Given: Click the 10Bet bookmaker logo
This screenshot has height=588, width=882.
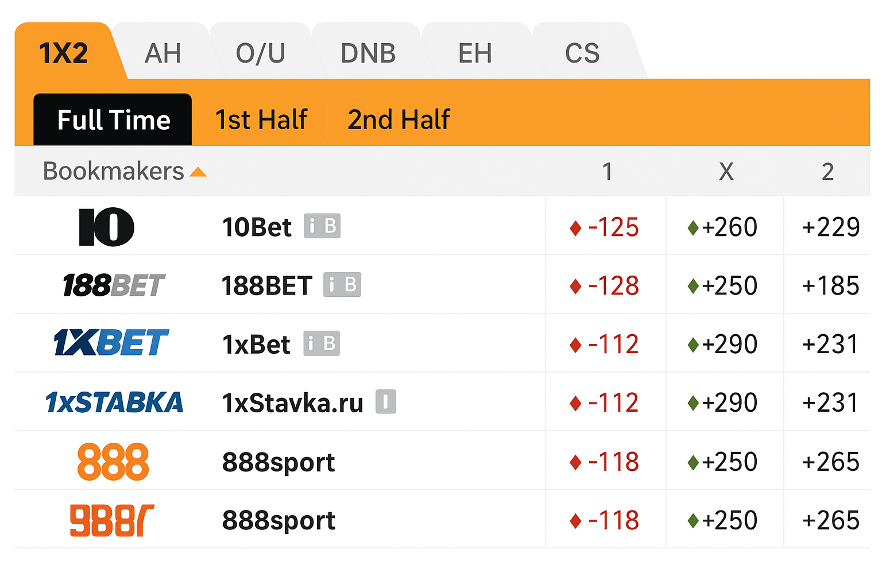Looking at the screenshot, I should (106, 227).
